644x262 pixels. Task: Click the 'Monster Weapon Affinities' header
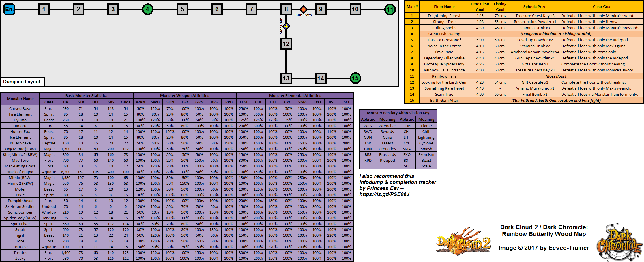click(185, 95)
